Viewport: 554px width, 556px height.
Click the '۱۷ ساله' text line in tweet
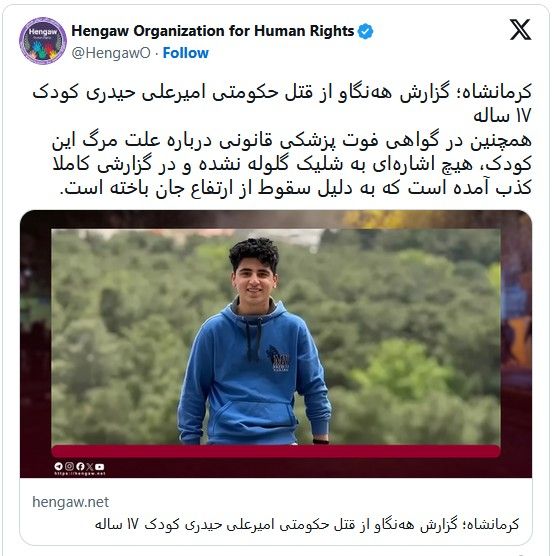(502, 116)
